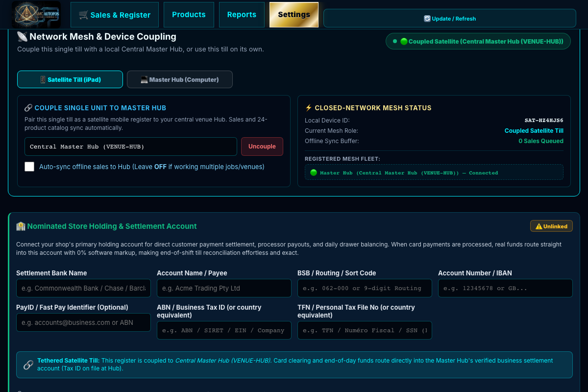Click the Update / Refresh button
This screenshot has width=588, height=392.
click(x=450, y=19)
